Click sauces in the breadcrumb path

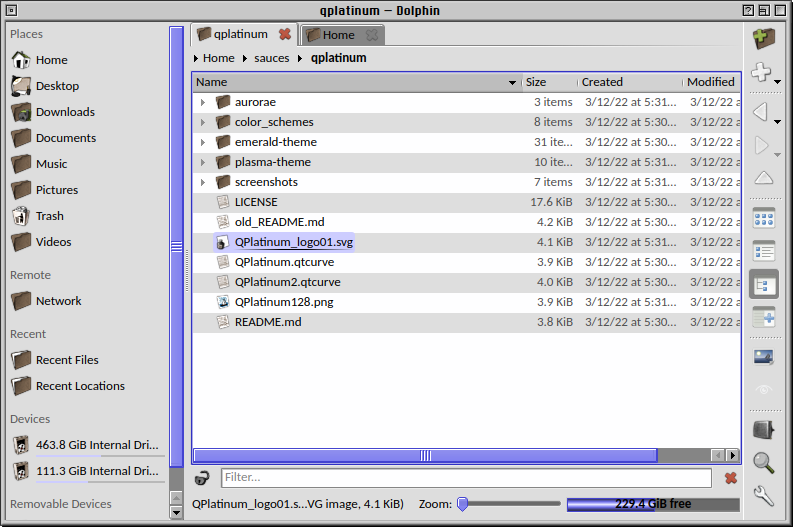tap(272, 58)
